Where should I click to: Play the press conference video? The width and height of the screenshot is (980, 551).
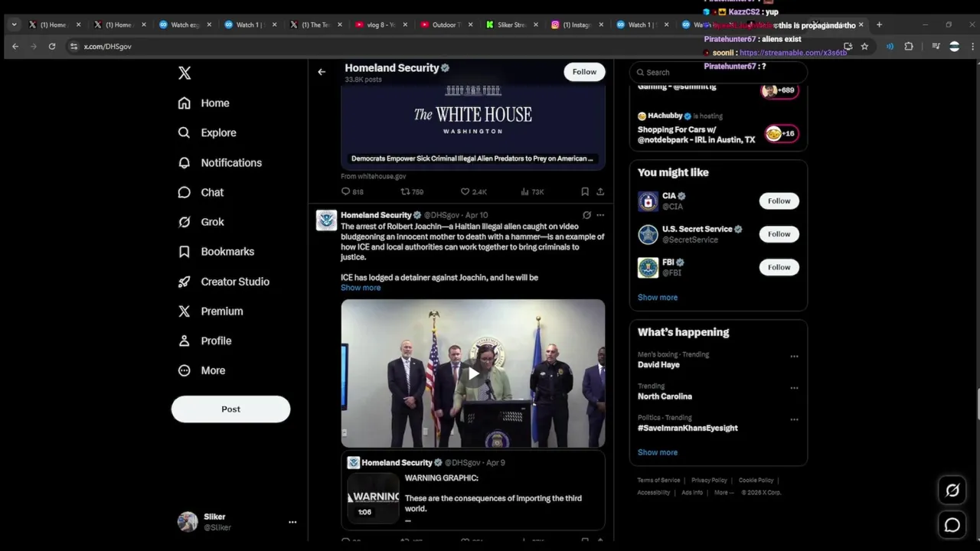(x=473, y=373)
